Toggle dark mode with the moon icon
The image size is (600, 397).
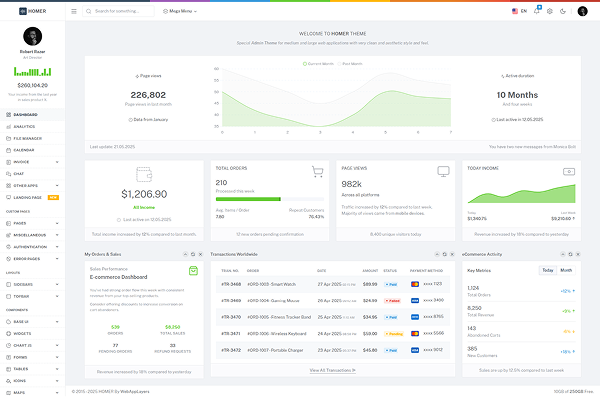[x=563, y=11]
